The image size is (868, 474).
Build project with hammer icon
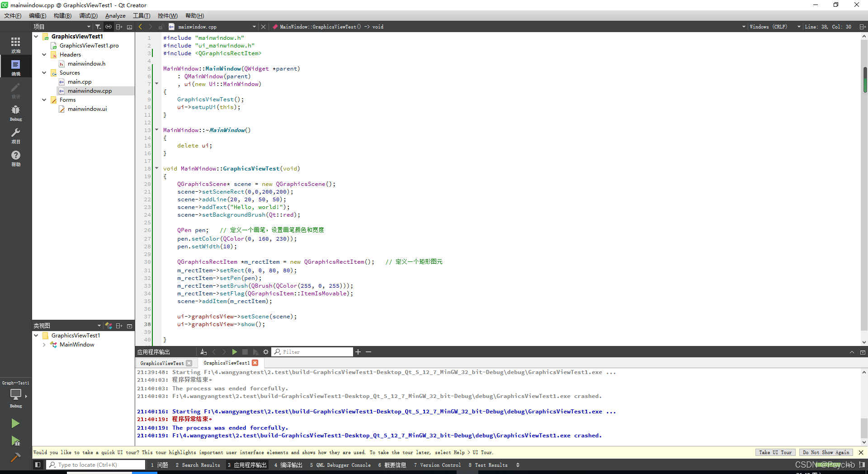15,457
